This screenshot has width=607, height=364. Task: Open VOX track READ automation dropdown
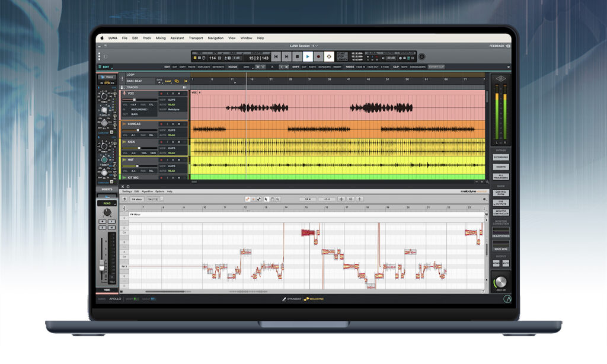pyautogui.click(x=171, y=104)
